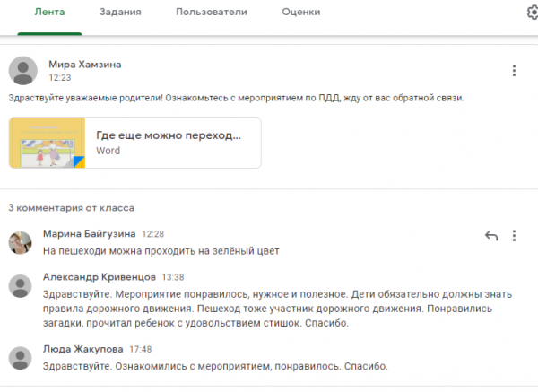Click Марина Байгузина's profile photo

pos(22,241)
